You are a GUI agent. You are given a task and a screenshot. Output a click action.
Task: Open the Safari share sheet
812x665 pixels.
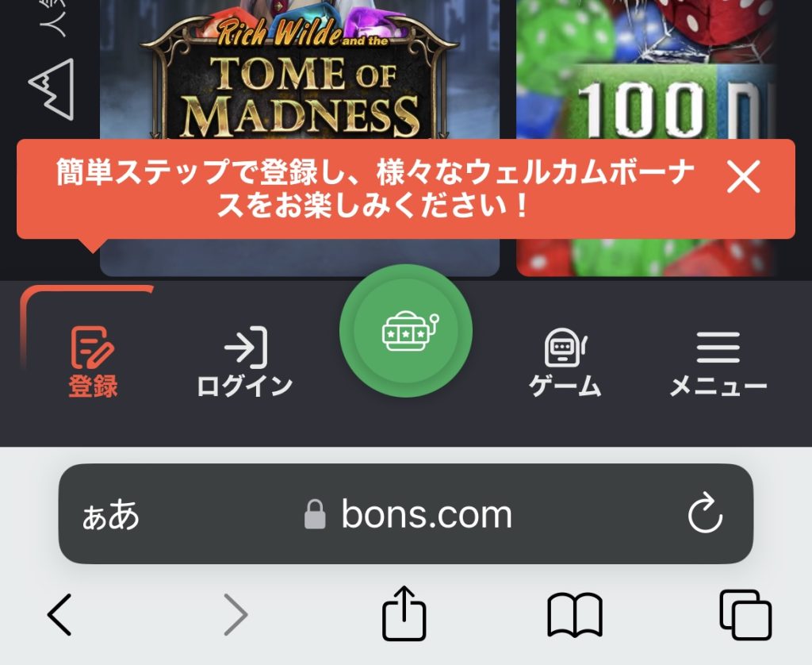[404, 613]
